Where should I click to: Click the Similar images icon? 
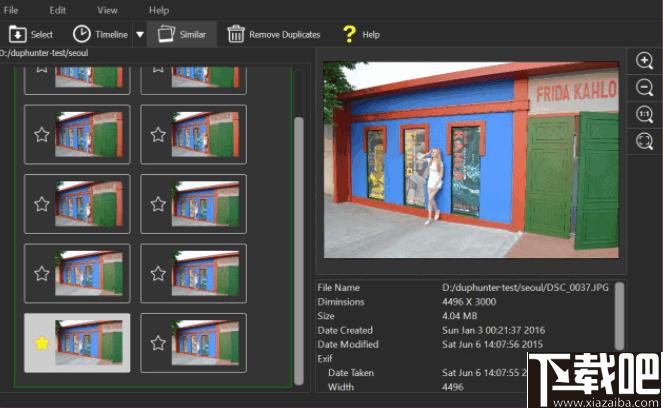[x=166, y=34]
